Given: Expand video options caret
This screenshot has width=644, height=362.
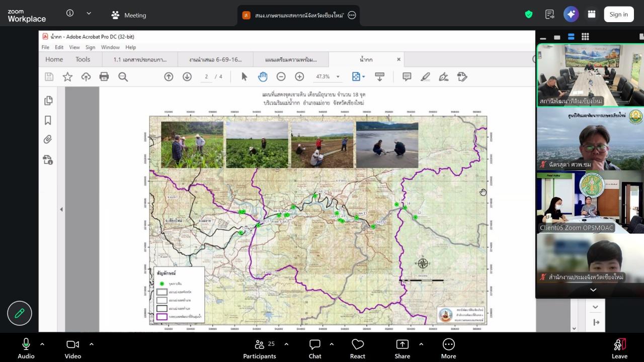Looking at the screenshot, I should (92, 344).
